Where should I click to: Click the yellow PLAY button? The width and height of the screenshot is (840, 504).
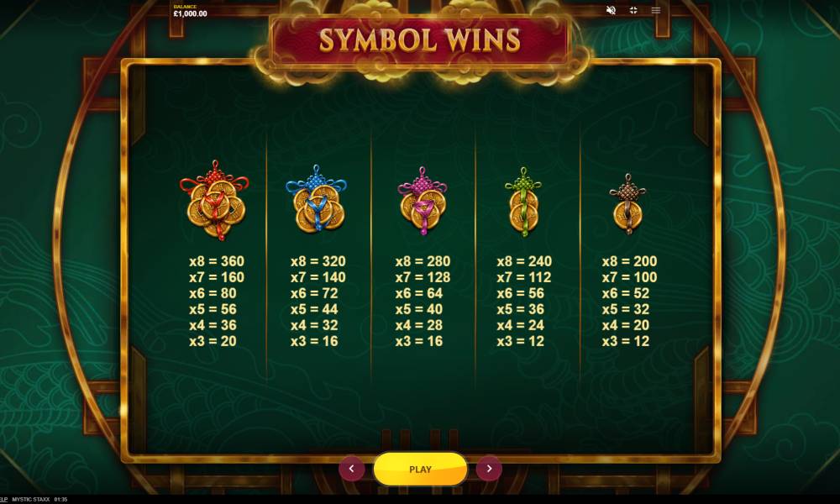click(x=420, y=470)
